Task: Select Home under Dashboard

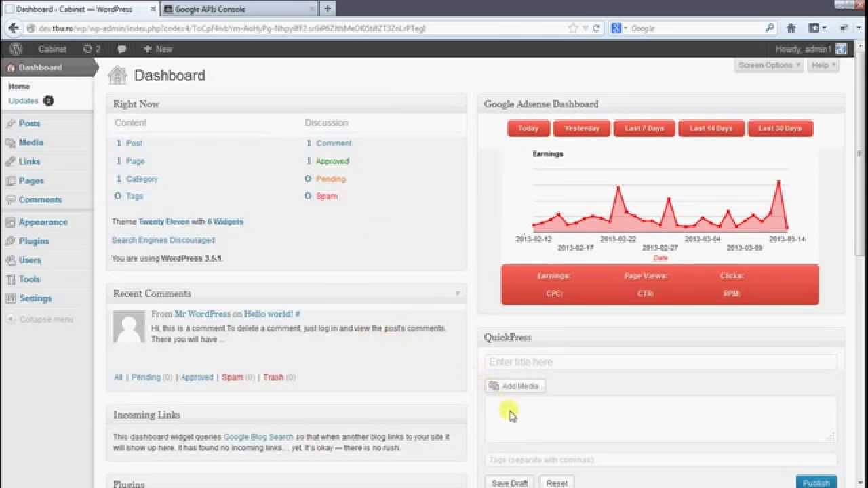Action: coord(19,87)
